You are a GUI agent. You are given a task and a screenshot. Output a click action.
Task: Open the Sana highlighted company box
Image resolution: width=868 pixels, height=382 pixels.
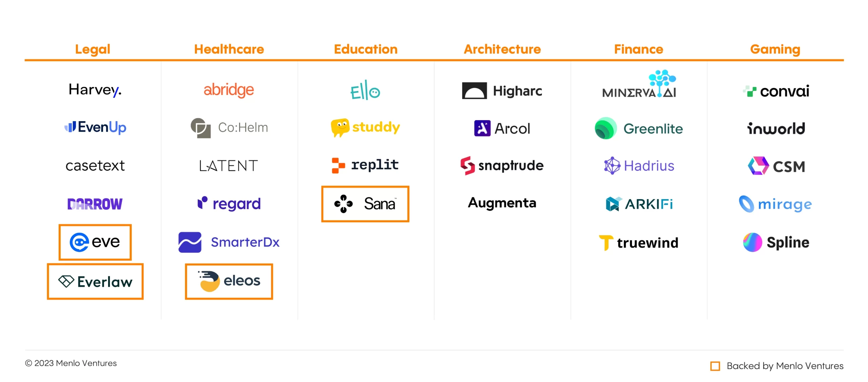point(365,204)
